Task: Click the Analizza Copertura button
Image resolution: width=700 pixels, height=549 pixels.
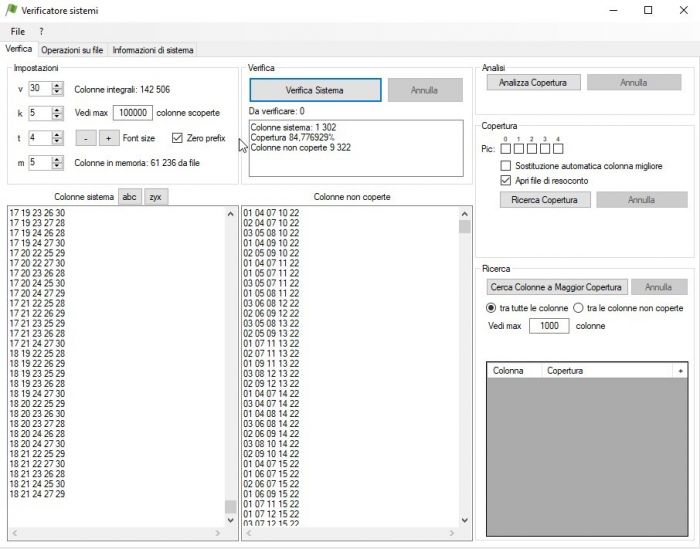Action: pos(533,83)
